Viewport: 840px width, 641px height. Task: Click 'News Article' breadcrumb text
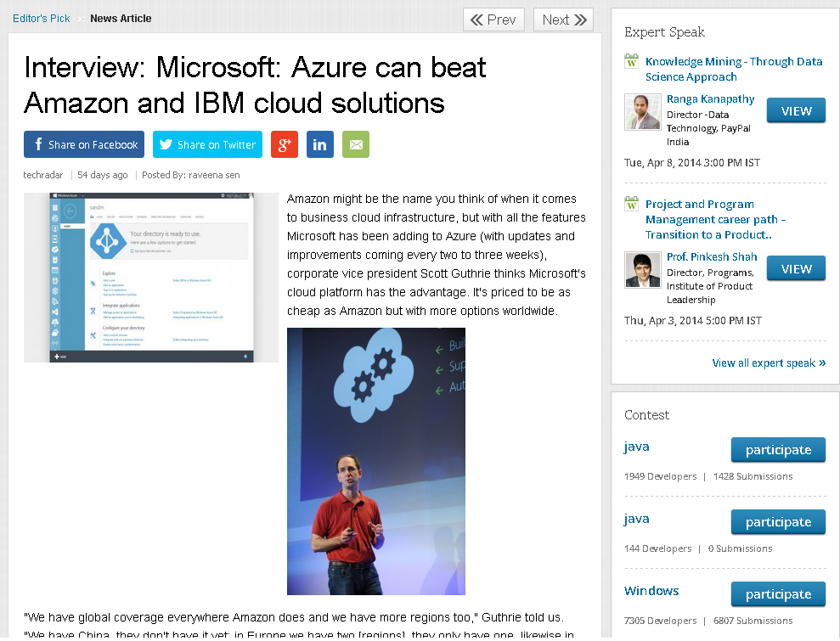pyautogui.click(x=121, y=19)
